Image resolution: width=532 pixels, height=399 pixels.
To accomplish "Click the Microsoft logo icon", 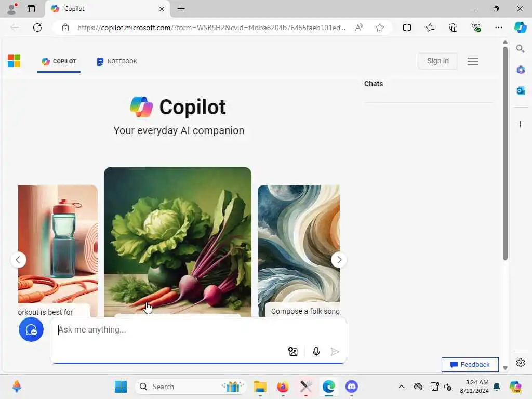I will pyautogui.click(x=14, y=61).
